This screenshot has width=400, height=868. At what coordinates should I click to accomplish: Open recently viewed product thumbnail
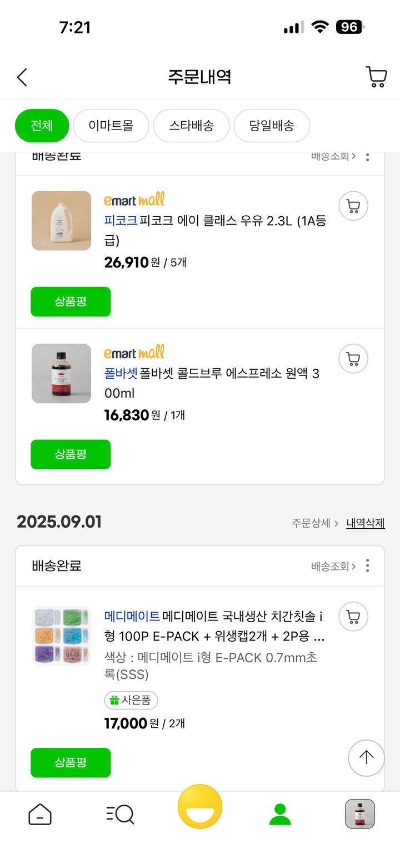click(360, 815)
